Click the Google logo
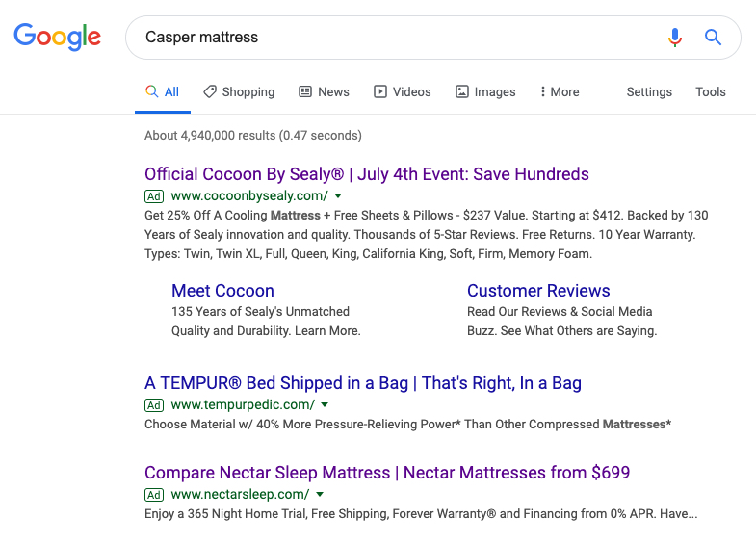The width and height of the screenshot is (756, 543). pos(57,37)
